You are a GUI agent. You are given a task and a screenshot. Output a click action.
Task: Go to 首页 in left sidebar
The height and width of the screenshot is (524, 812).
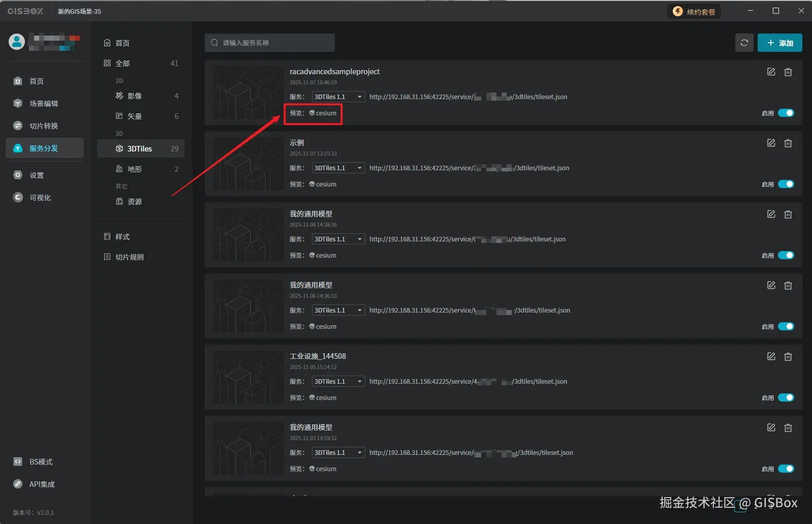click(45, 81)
